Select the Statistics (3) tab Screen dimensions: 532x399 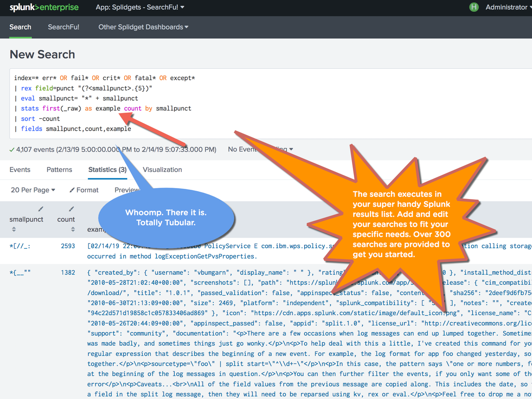[107, 169]
